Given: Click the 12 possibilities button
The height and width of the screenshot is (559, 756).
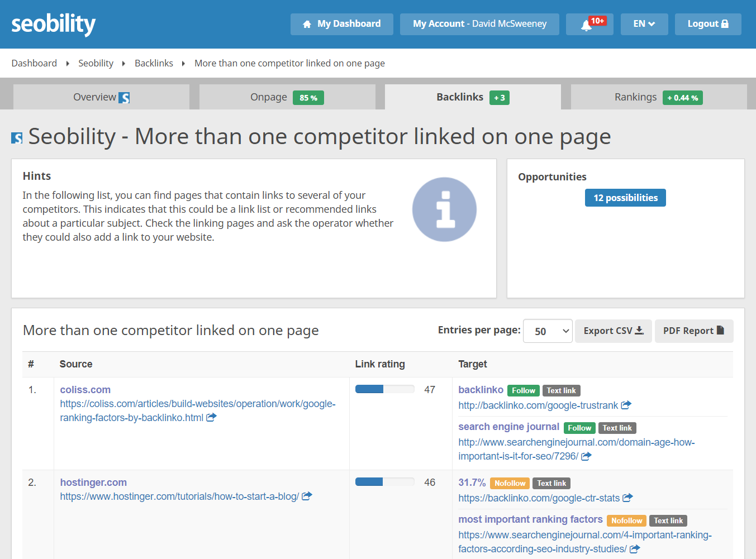Looking at the screenshot, I should click(x=625, y=198).
